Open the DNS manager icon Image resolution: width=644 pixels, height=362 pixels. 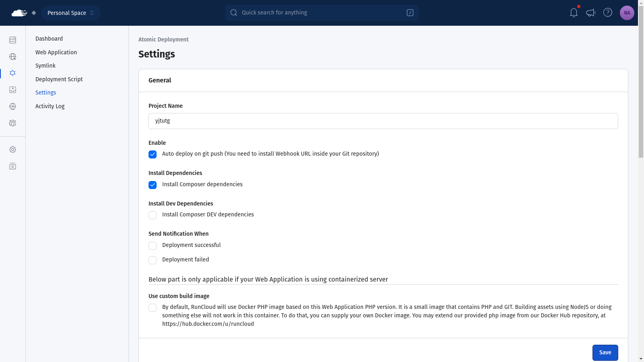[12, 106]
